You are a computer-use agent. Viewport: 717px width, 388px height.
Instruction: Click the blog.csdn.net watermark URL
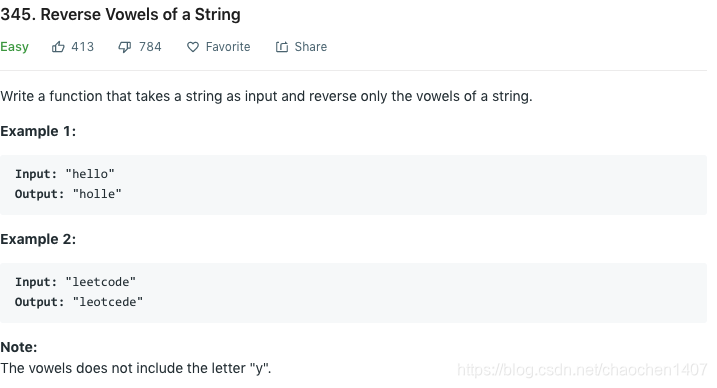pyautogui.click(x=582, y=369)
